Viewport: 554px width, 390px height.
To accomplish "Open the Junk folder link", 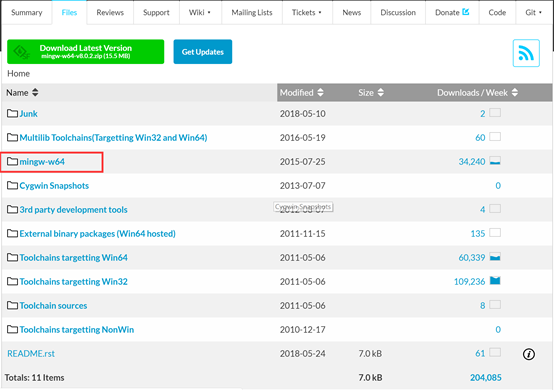I will click(x=29, y=113).
